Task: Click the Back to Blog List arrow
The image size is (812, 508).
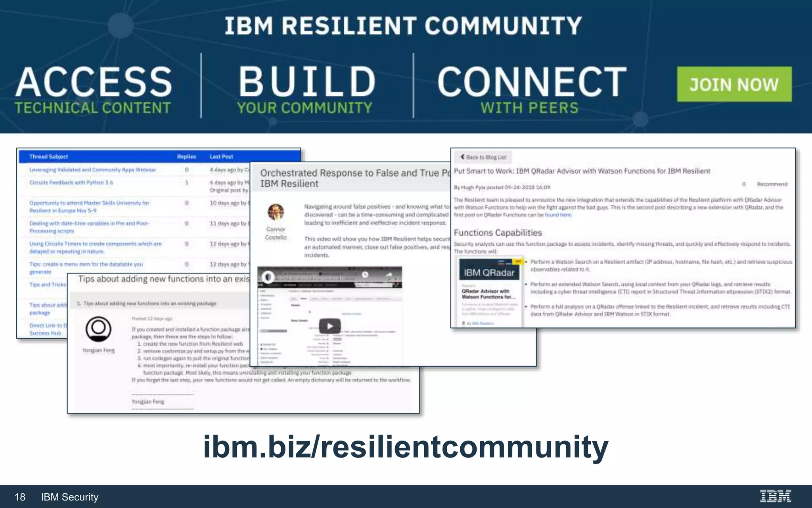Action: tap(462, 157)
